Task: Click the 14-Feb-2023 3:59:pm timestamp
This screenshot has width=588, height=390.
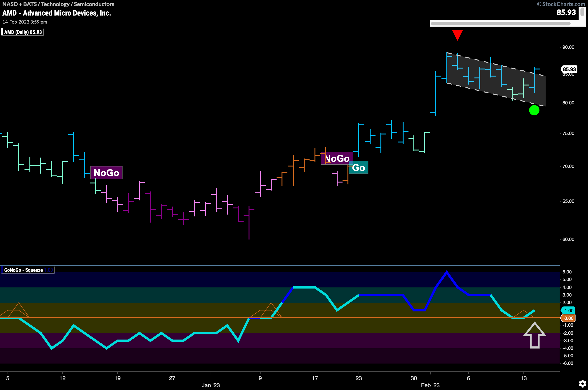Action: pos(25,22)
